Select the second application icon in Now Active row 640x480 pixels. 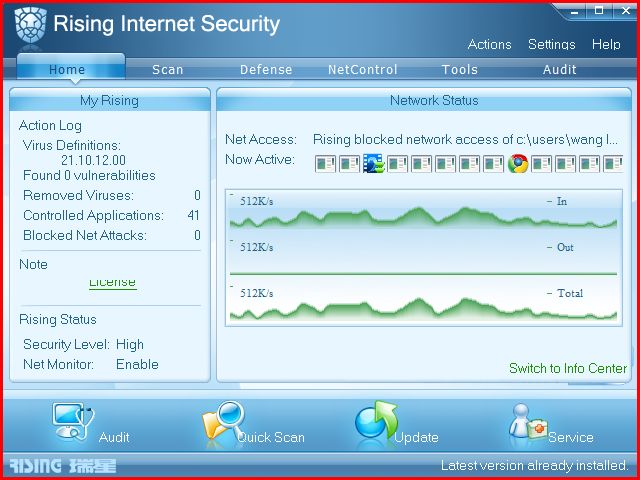[x=349, y=164]
